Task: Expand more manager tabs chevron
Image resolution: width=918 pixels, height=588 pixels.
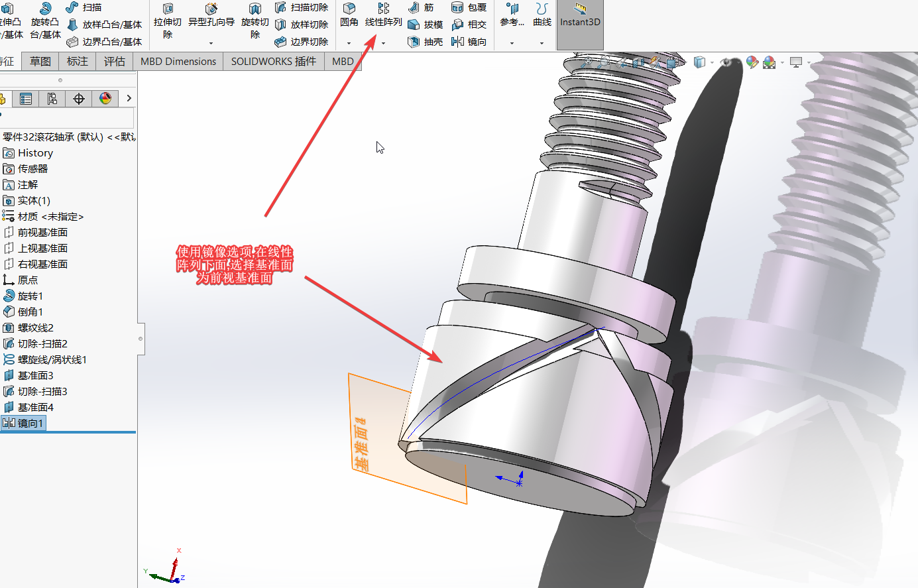Action: [129, 98]
